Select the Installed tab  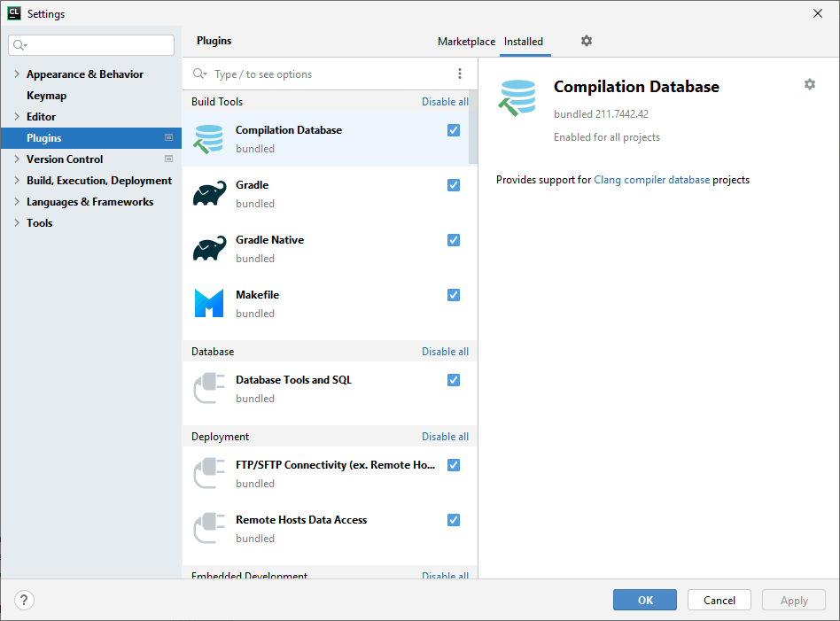523,42
